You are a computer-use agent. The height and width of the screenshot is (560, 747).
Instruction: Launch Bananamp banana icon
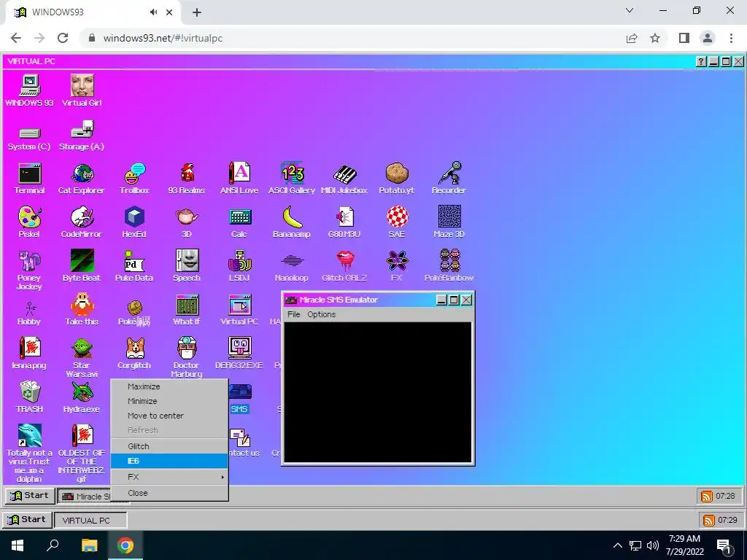pyautogui.click(x=292, y=222)
